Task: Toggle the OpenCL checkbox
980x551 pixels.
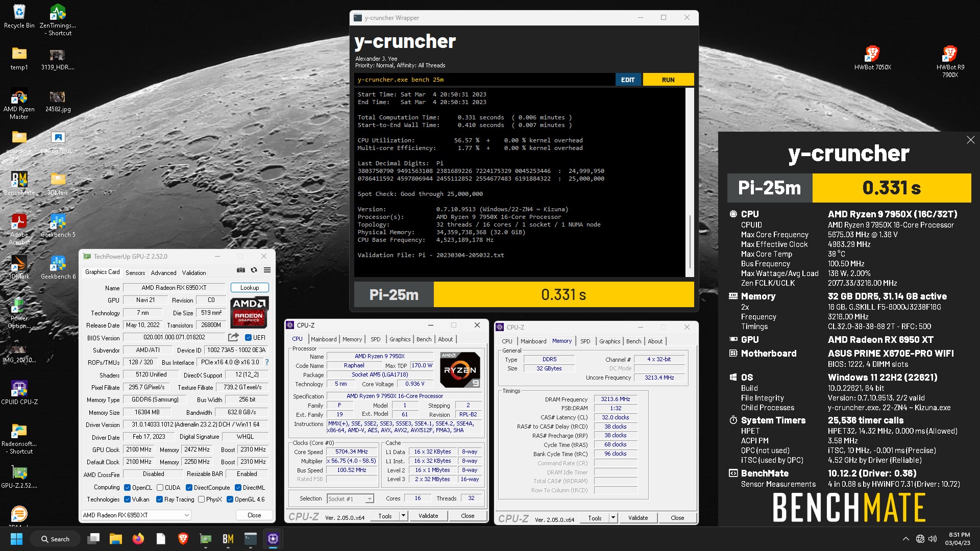Action: coord(127,487)
